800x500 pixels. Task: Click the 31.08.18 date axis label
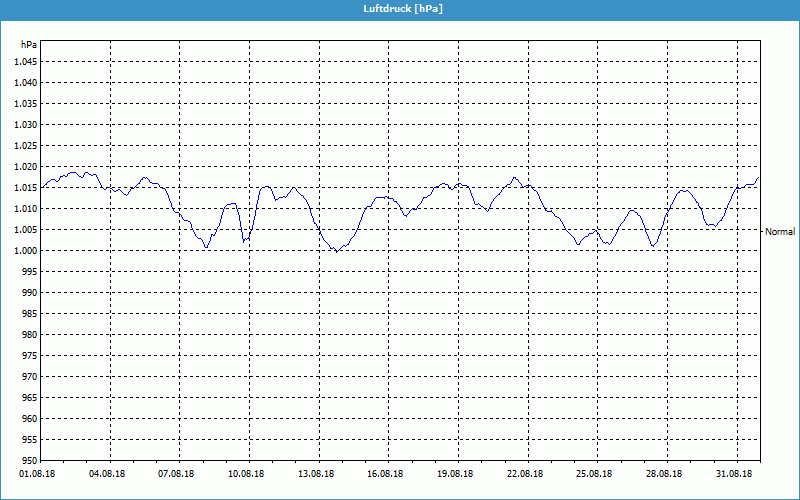tap(733, 474)
